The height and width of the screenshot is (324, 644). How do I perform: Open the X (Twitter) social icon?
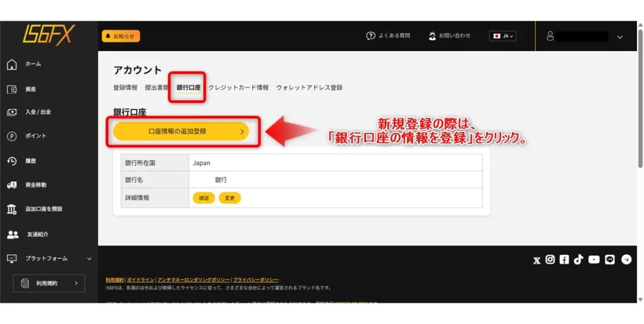(537, 260)
